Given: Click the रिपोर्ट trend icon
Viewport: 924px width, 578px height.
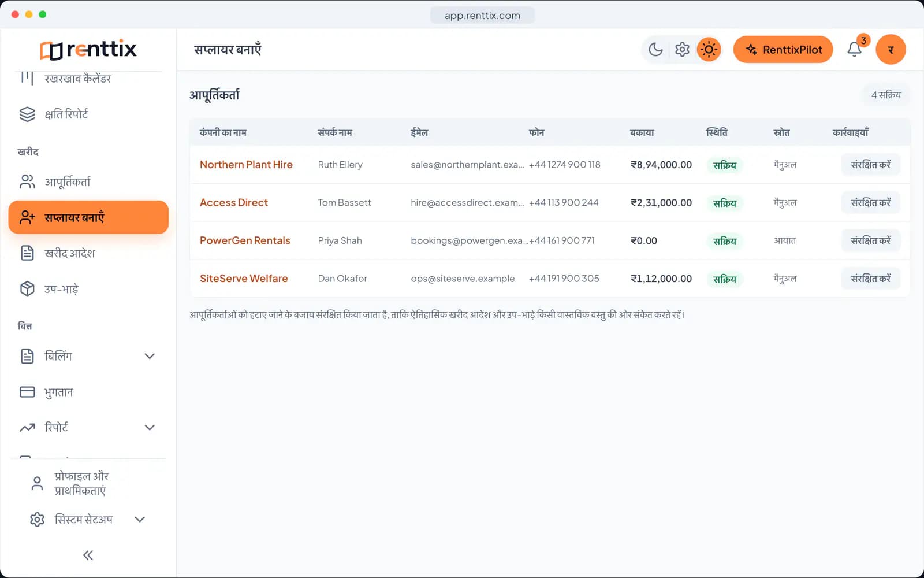Looking at the screenshot, I should (27, 428).
